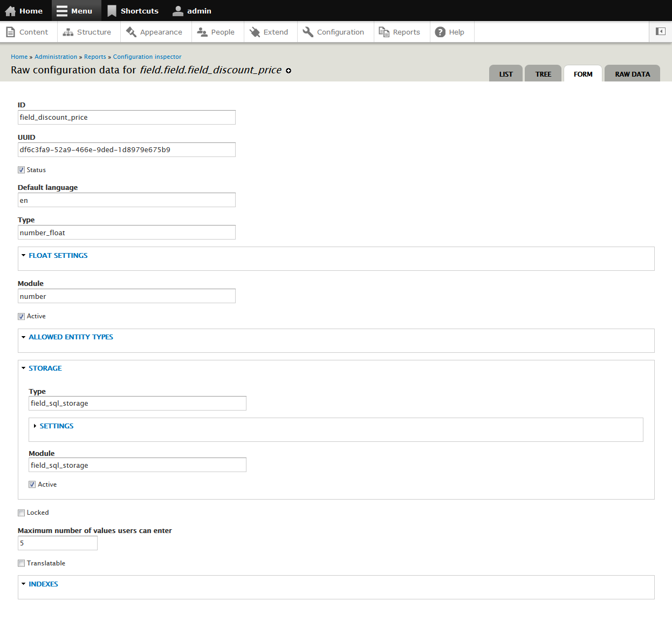Enable the Locked checkbox
672x628 pixels.
point(21,513)
